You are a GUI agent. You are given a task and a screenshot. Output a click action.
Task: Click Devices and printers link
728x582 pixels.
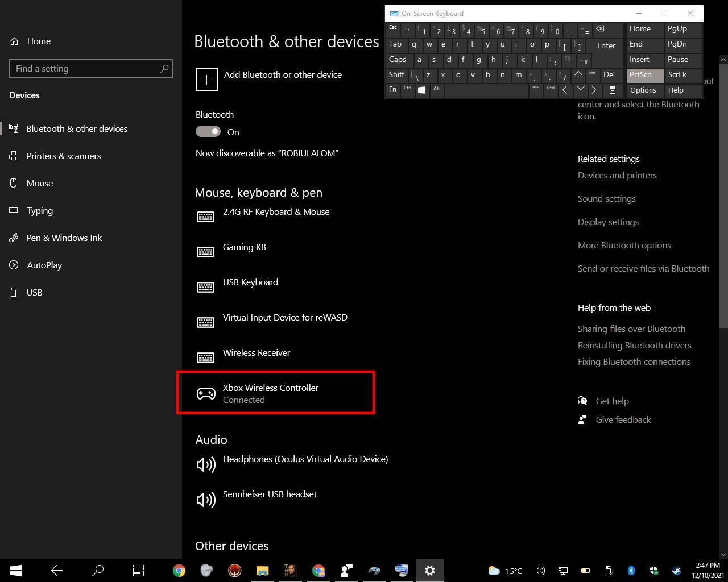[x=617, y=175]
